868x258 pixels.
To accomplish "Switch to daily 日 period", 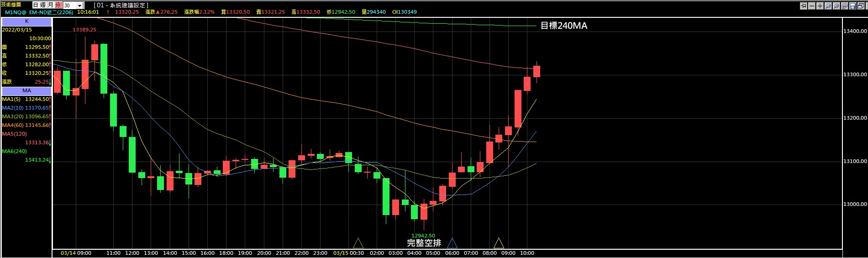I will click(36, 5).
